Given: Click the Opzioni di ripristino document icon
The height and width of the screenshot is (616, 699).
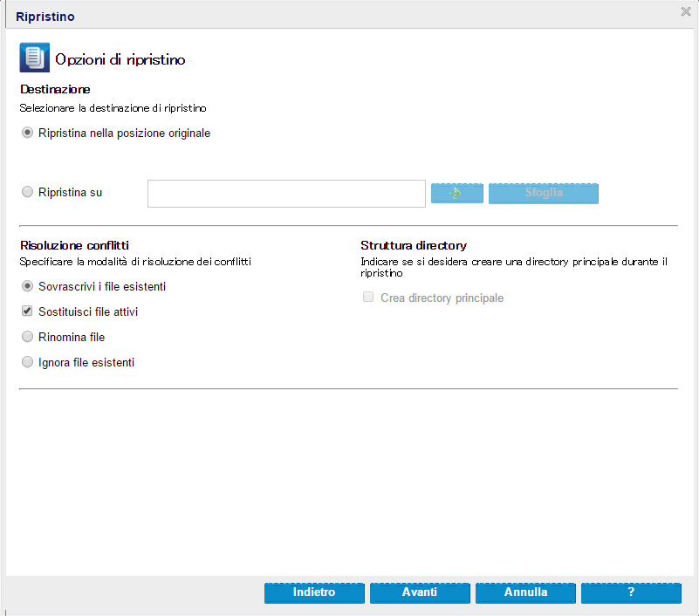Looking at the screenshot, I should point(33,57).
